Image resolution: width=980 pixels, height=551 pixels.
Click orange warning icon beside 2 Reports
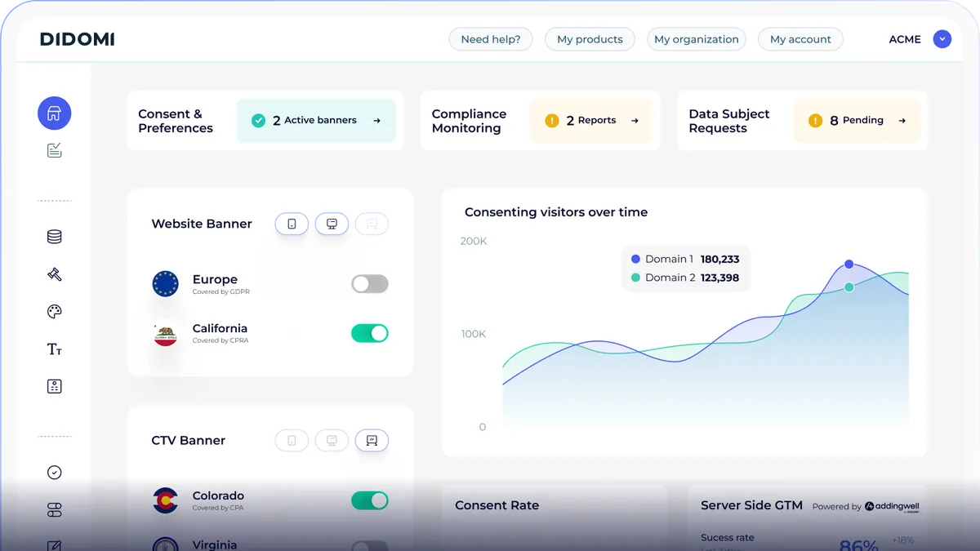[552, 121]
